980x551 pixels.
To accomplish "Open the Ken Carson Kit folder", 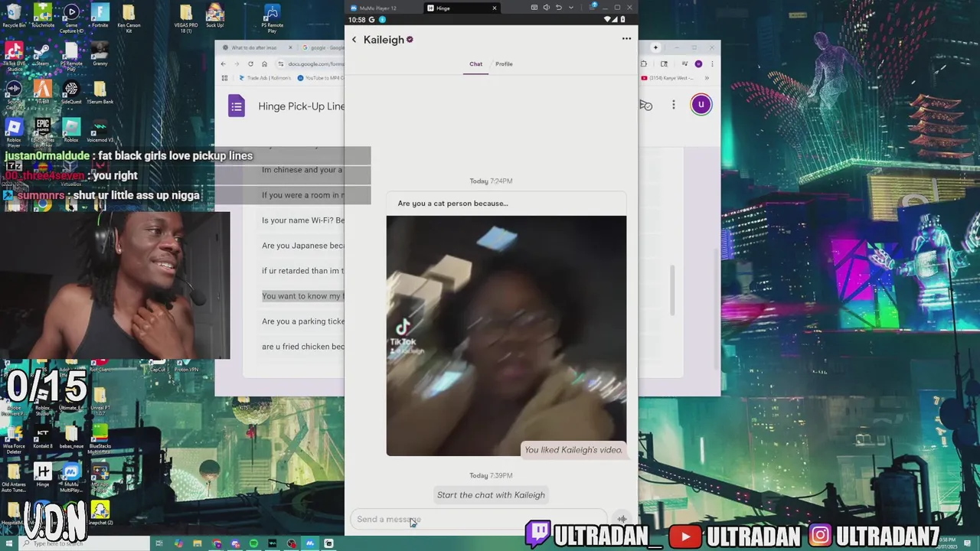I will [x=129, y=16].
